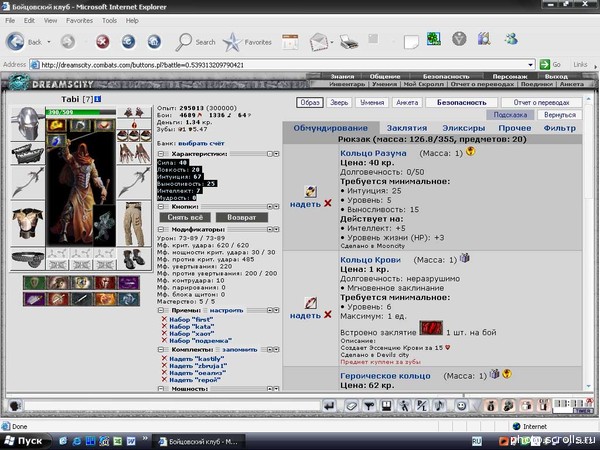Remove Кольцо Разума with the red X
The image size is (600, 450).
(328, 204)
